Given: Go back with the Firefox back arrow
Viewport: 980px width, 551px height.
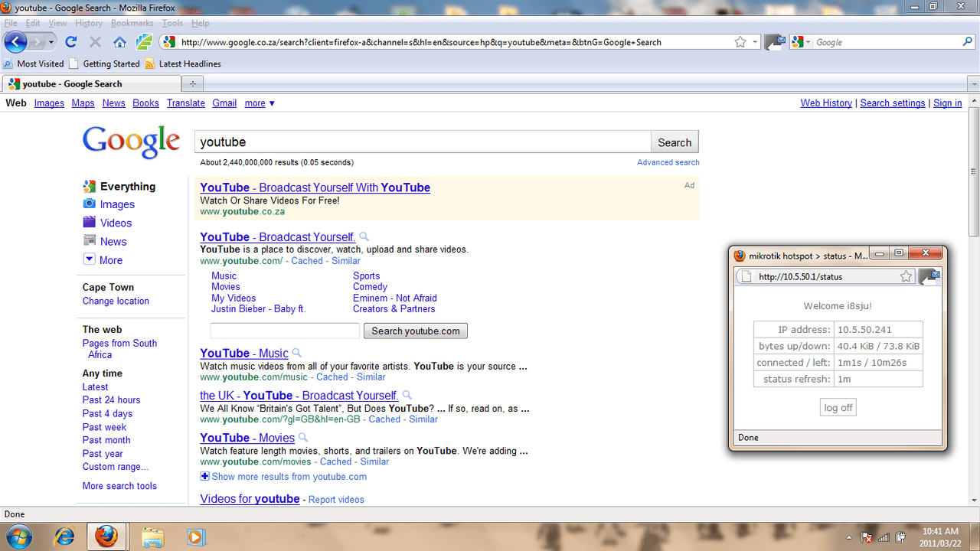Looking at the screenshot, I should tap(15, 42).
